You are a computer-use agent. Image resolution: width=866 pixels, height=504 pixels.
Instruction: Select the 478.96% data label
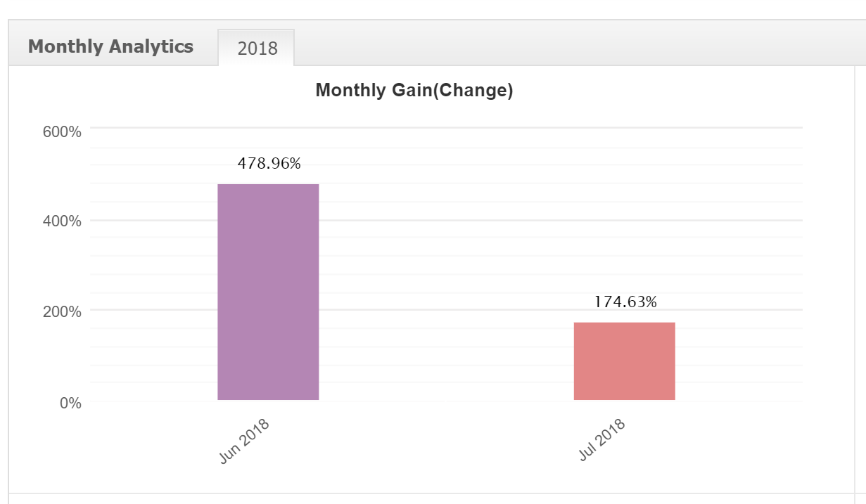[269, 164]
